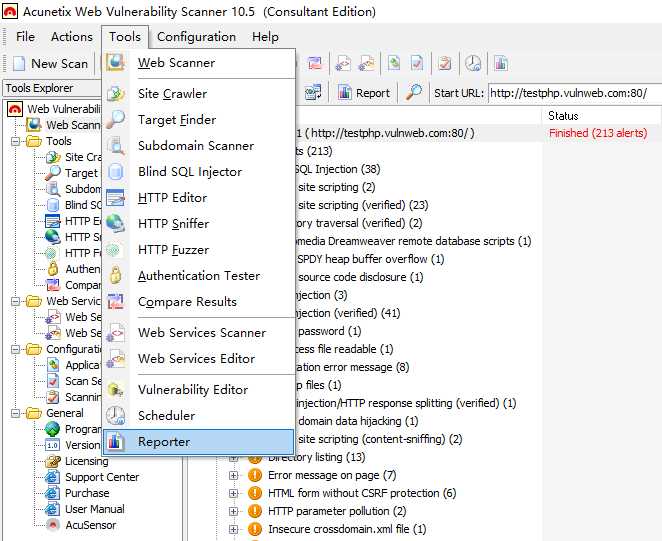The height and width of the screenshot is (541, 662).
Task: Click the Scan Settings checkmark page toolbar icon
Action: coord(417,63)
